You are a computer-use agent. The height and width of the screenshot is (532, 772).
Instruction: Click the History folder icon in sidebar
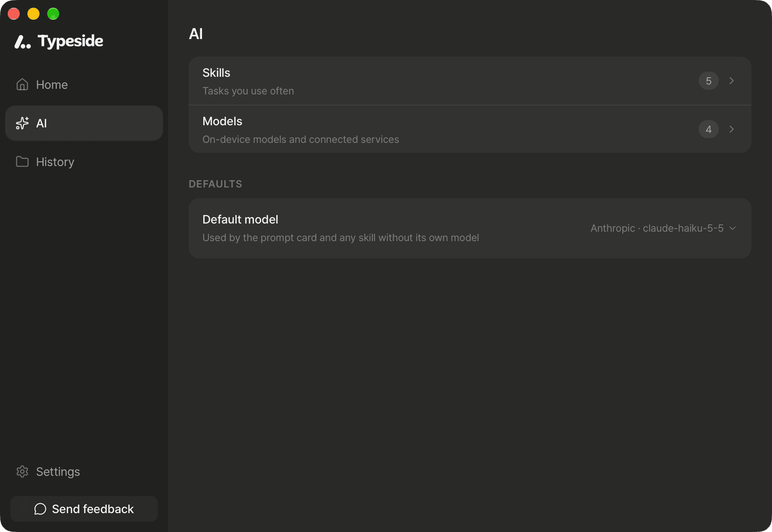(x=22, y=162)
